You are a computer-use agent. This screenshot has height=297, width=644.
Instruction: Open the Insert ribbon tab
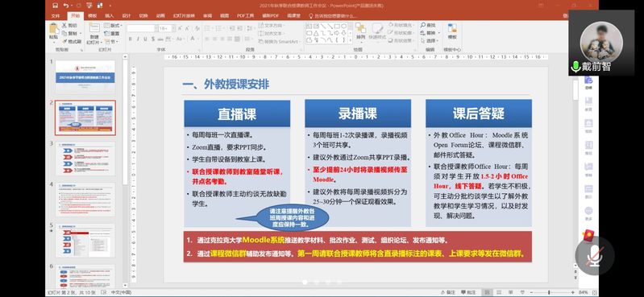[110, 16]
